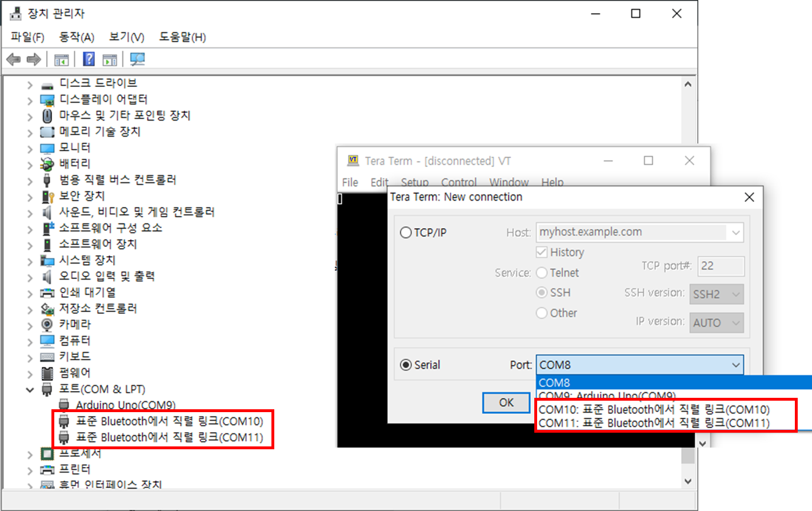
Task: Click the scan hardware changes monitor icon
Action: pos(137,59)
